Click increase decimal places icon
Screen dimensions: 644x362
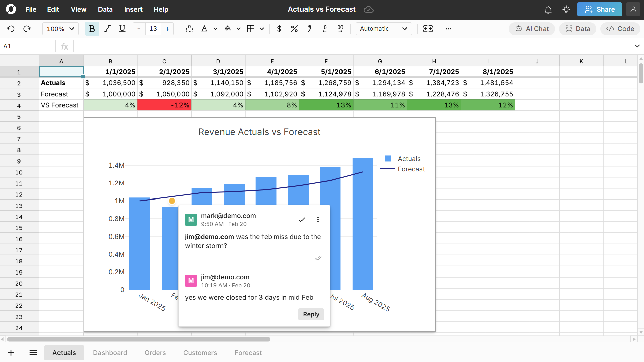pyautogui.click(x=340, y=29)
